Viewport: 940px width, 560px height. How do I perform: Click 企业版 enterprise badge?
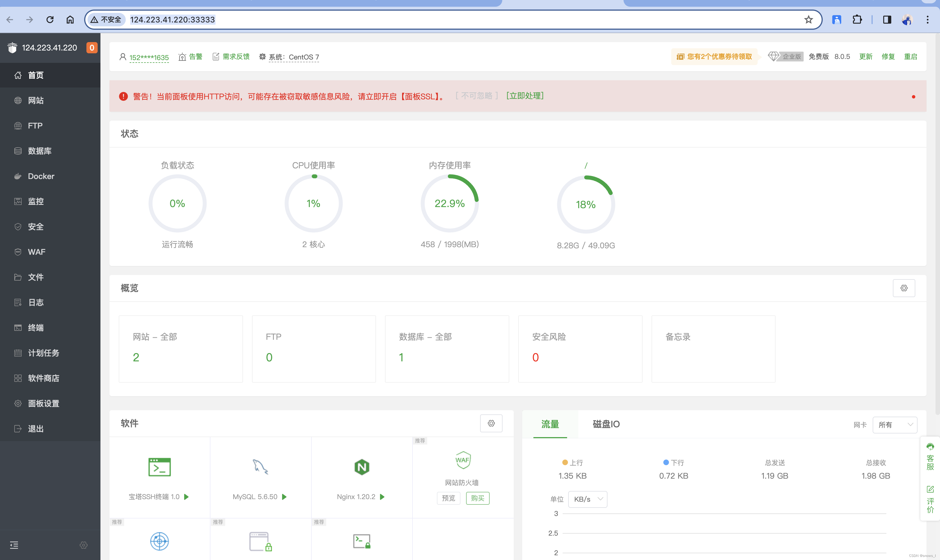tap(786, 57)
